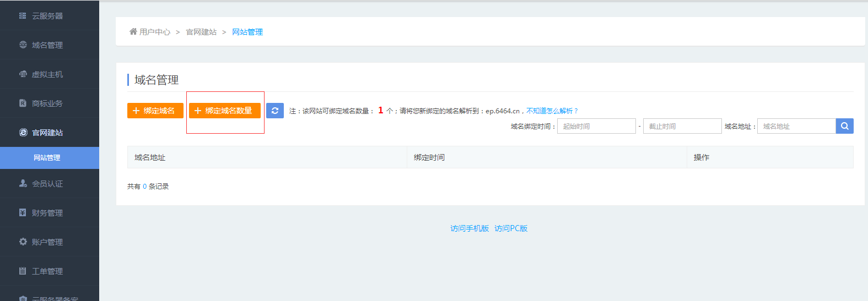Click the 截止时间 date input field

682,126
